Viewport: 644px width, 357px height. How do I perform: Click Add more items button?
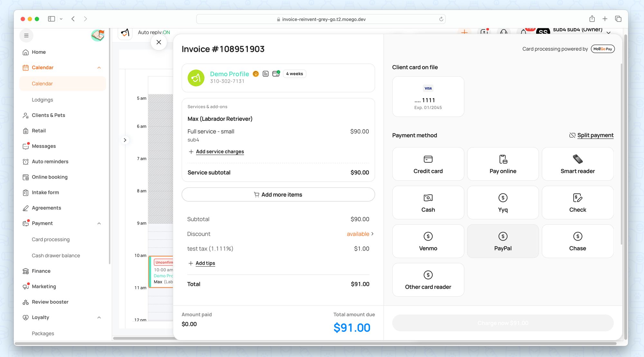coord(278,195)
